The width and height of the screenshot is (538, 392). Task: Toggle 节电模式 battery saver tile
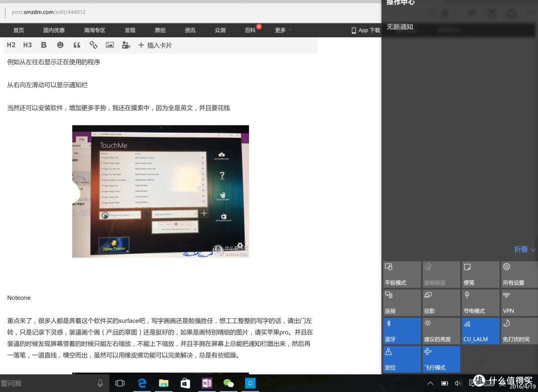coord(480,302)
